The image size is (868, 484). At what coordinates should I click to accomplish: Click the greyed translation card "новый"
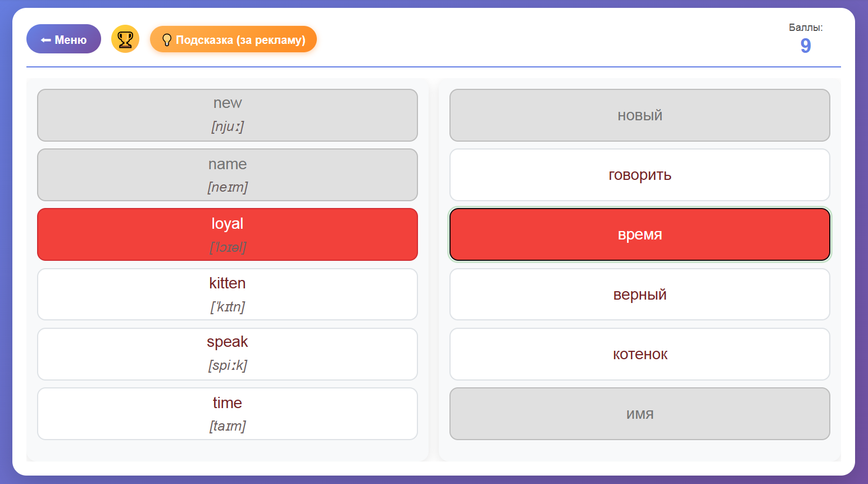coord(639,115)
